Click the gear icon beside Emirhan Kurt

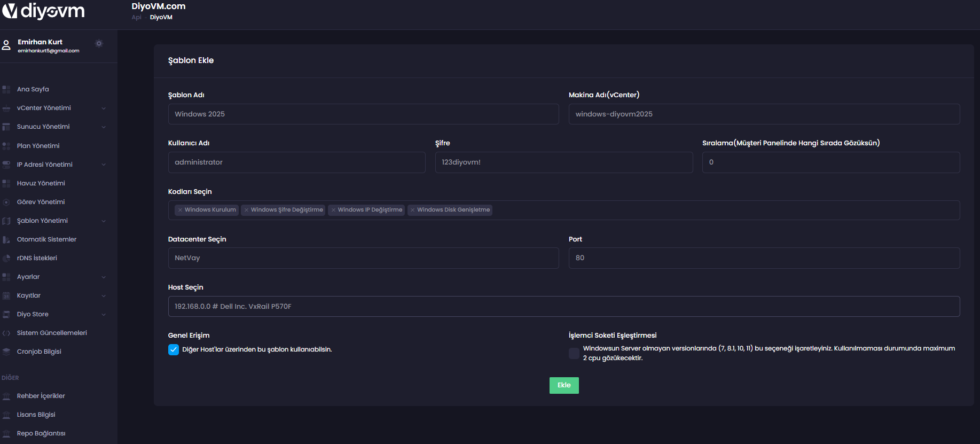(x=99, y=43)
